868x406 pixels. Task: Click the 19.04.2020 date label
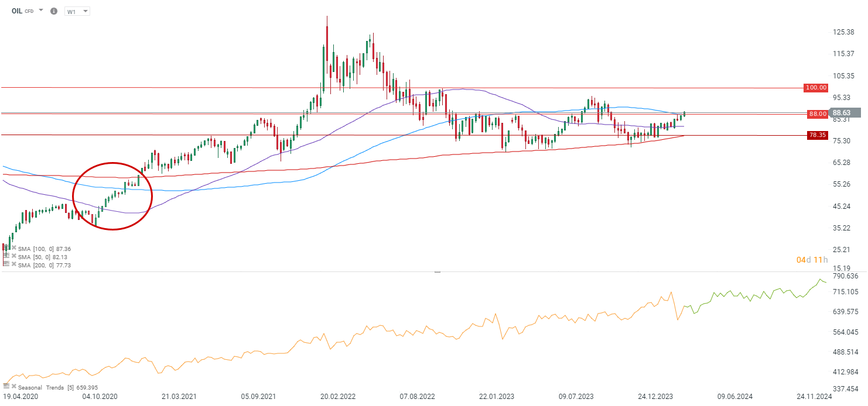(x=20, y=397)
